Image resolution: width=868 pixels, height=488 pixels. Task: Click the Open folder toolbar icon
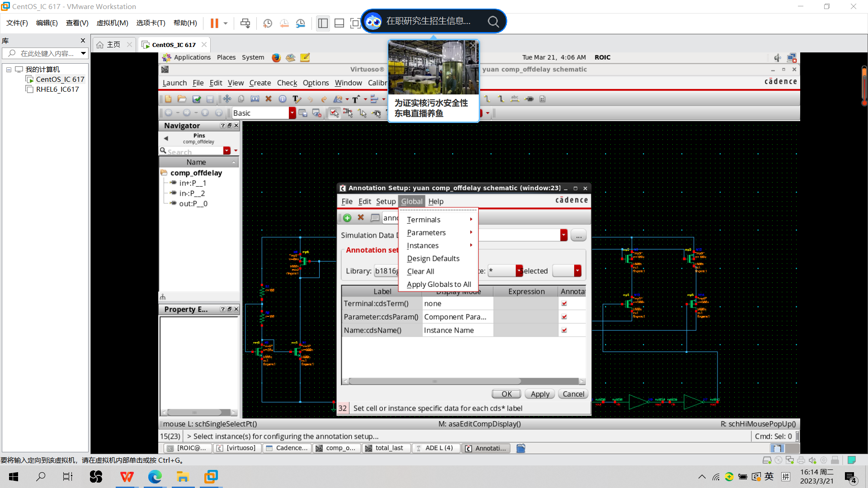pos(182,99)
